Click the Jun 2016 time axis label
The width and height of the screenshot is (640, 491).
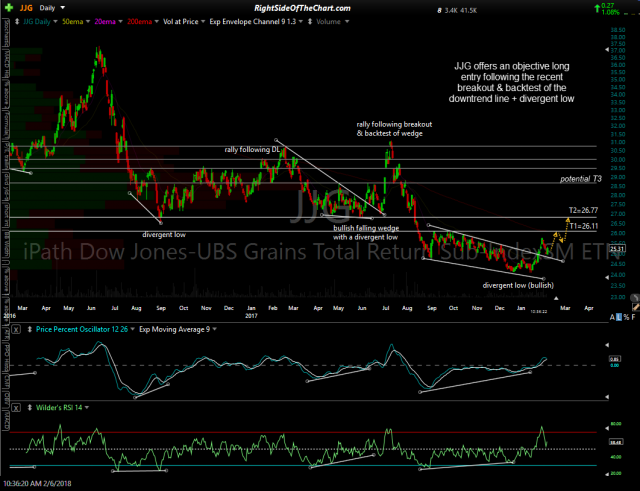click(91, 308)
